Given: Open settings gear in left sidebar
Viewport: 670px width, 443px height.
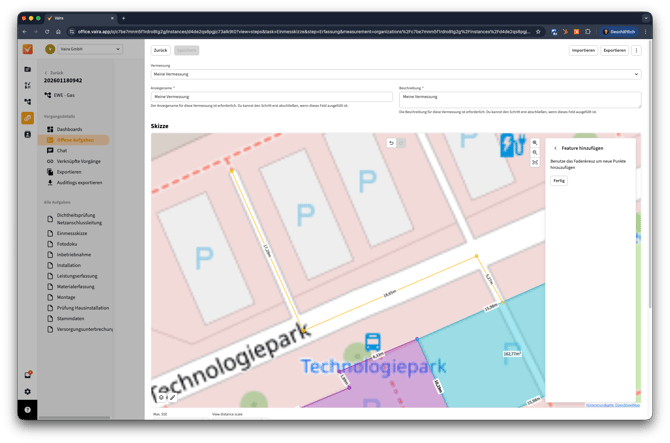Looking at the screenshot, I should (x=28, y=391).
